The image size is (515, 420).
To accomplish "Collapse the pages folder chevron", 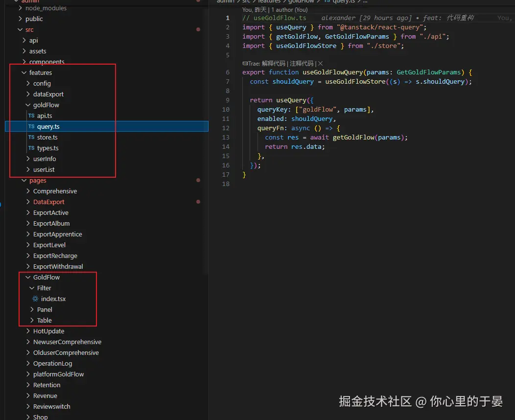I will (x=24, y=180).
